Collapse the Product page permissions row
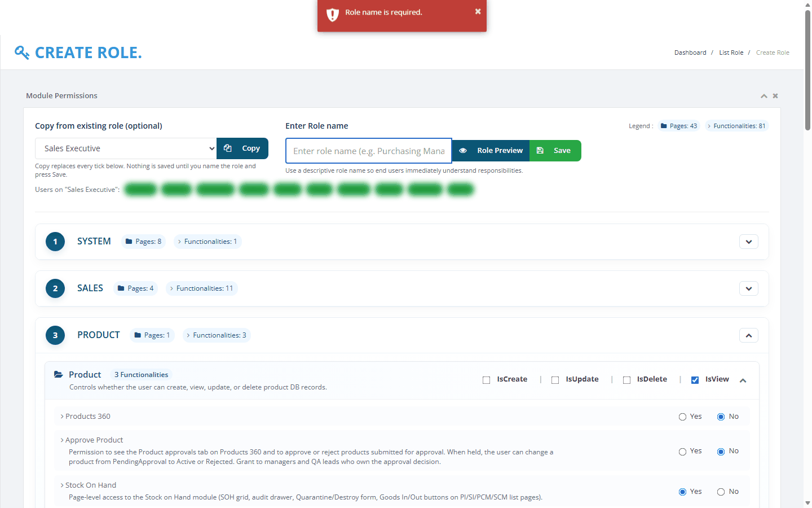The height and width of the screenshot is (508, 812). coord(743,380)
